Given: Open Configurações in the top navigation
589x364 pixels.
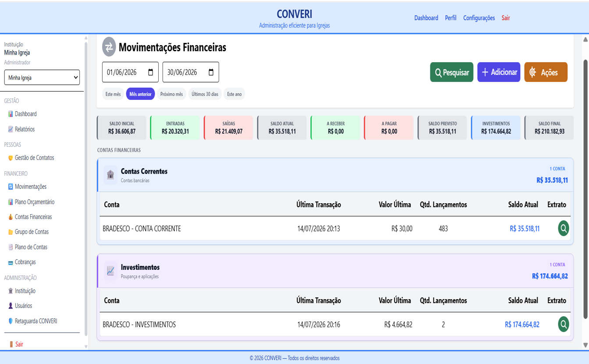Looking at the screenshot, I should [x=479, y=18].
